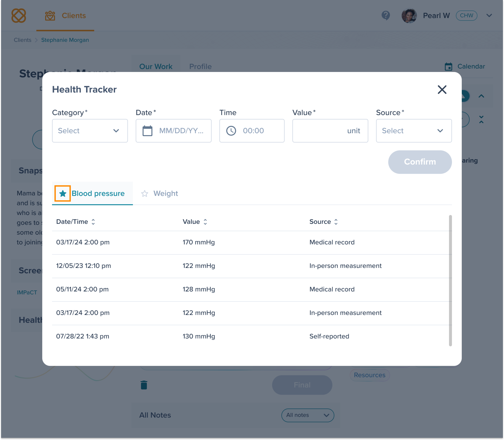Click the Value unit input field
The width and height of the screenshot is (504, 440).
point(330,131)
